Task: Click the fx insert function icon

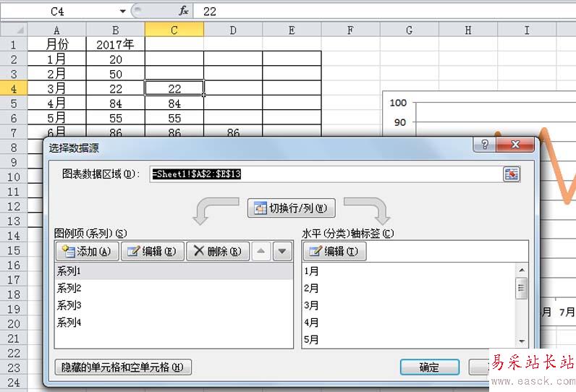Action: pos(184,12)
